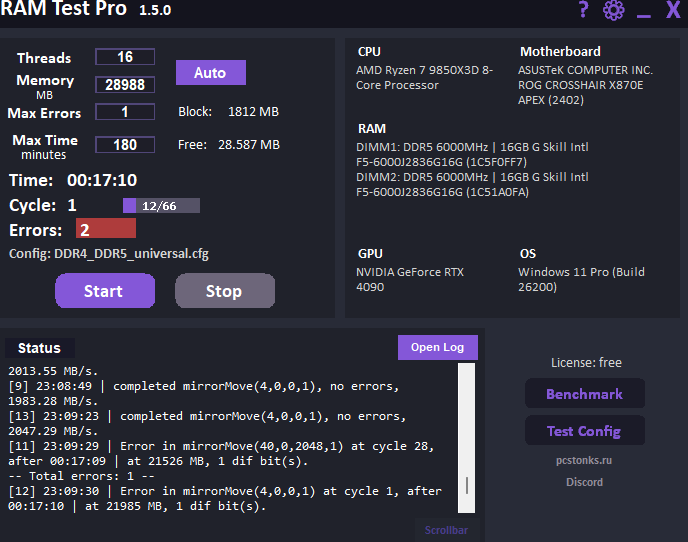Screen dimensions: 688x542
Task: Click the AMD Ryzen 7 9850X3D CPU text
Action: (424, 78)
